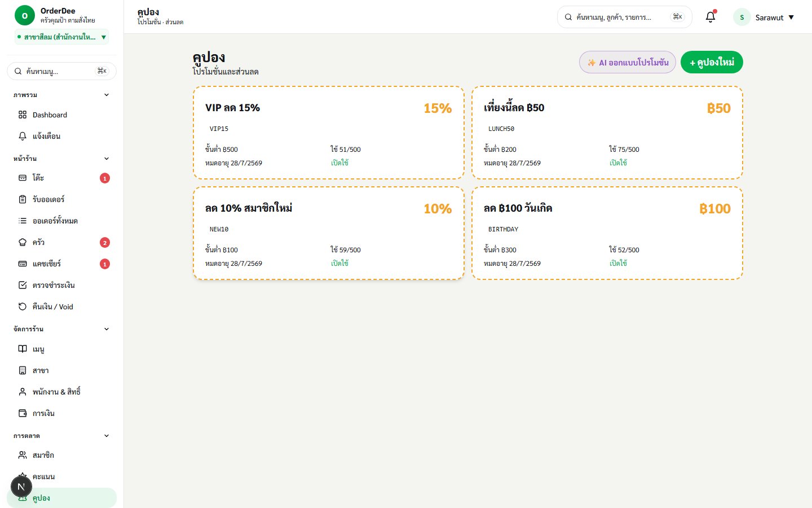This screenshot has height=508, width=812.
Task: Click the orange 15% discount value
Action: pyautogui.click(x=438, y=108)
